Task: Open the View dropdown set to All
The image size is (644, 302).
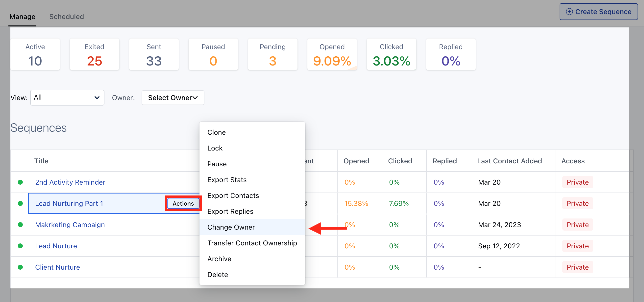Action: [x=67, y=98]
